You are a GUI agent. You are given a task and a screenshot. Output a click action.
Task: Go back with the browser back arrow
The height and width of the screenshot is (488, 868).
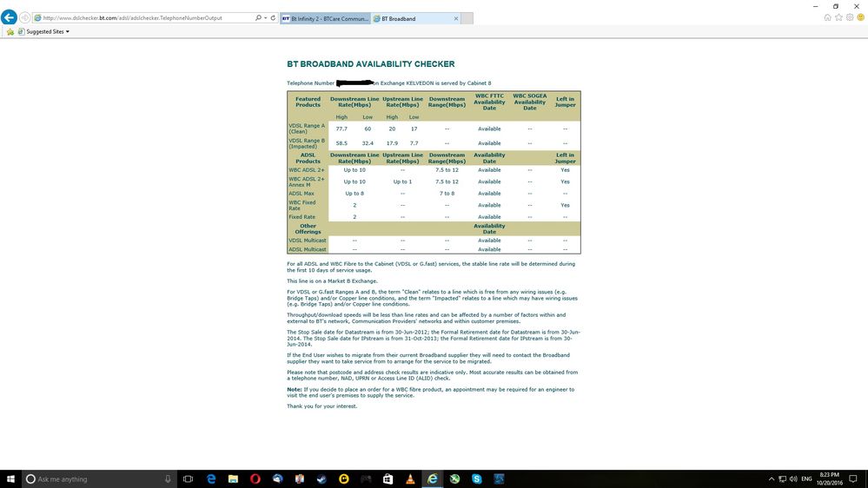pos(9,17)
